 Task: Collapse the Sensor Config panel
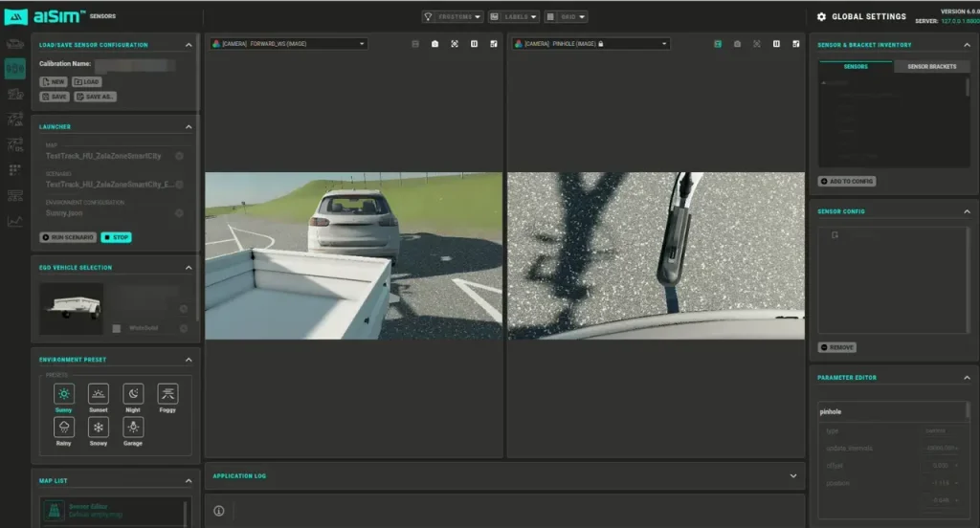967,211
